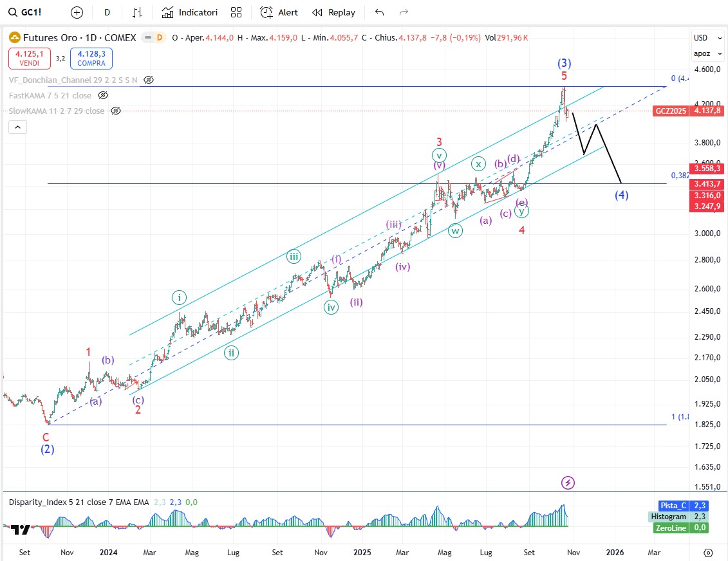728x561 pixels.
Task: Open the D timeframe interval selector
Action: [107, 12]
